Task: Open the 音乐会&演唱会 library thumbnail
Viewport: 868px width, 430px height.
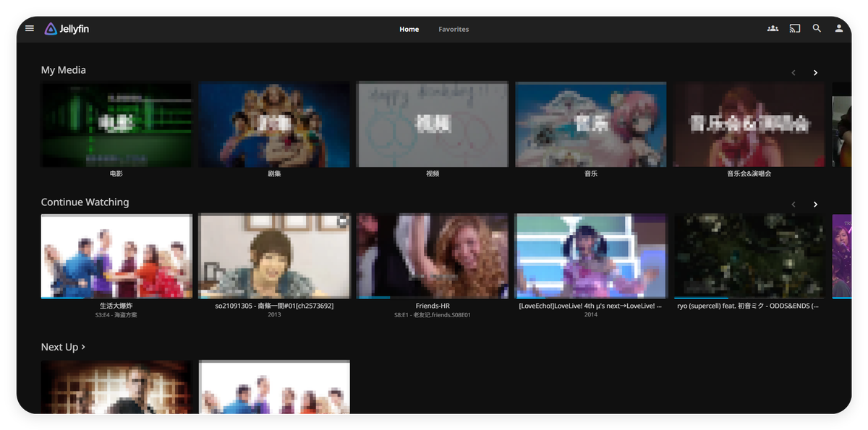Action: pos(749,124)
